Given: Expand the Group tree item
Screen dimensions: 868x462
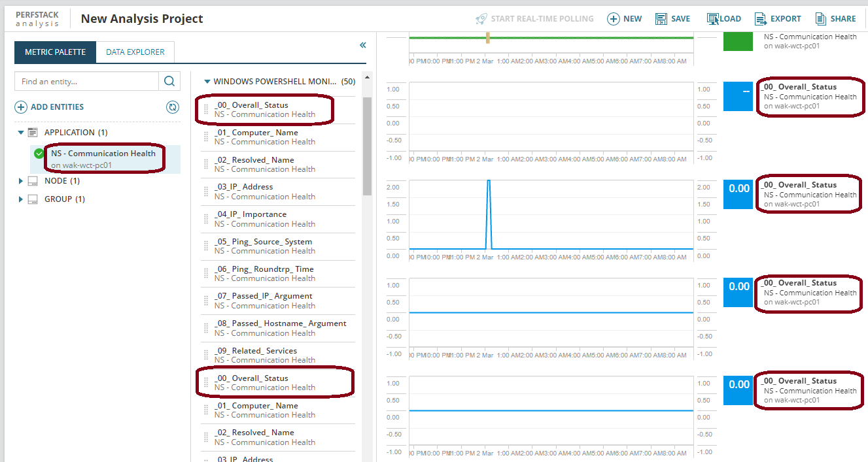Looking at the screenshot, I should point(21,199).
